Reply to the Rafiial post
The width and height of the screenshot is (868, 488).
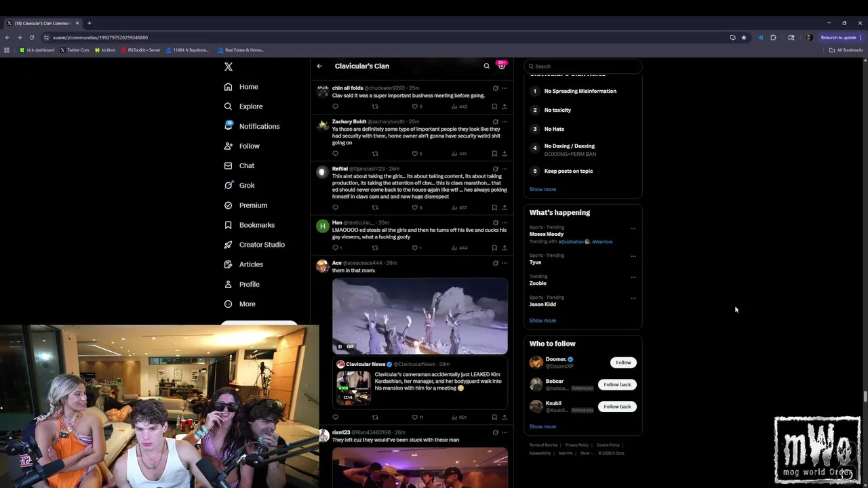coord(335,207)
